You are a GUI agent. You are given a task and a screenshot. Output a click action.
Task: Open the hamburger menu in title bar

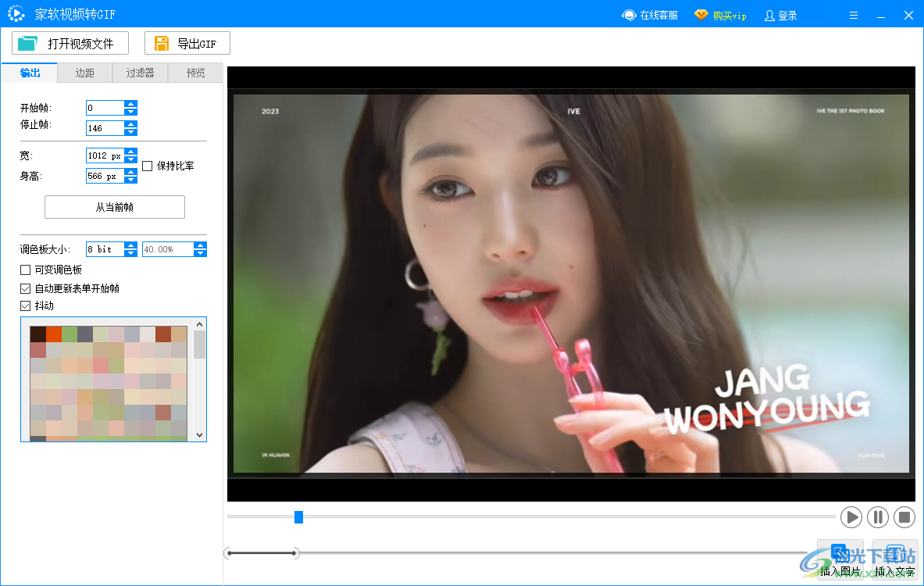[x=853, y=16]
